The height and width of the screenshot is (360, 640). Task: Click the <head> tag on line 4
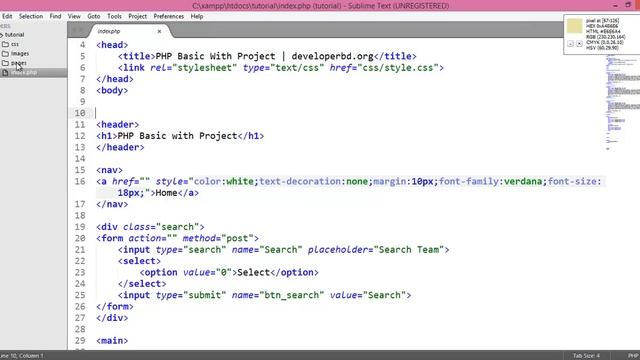tap(112, 45)
